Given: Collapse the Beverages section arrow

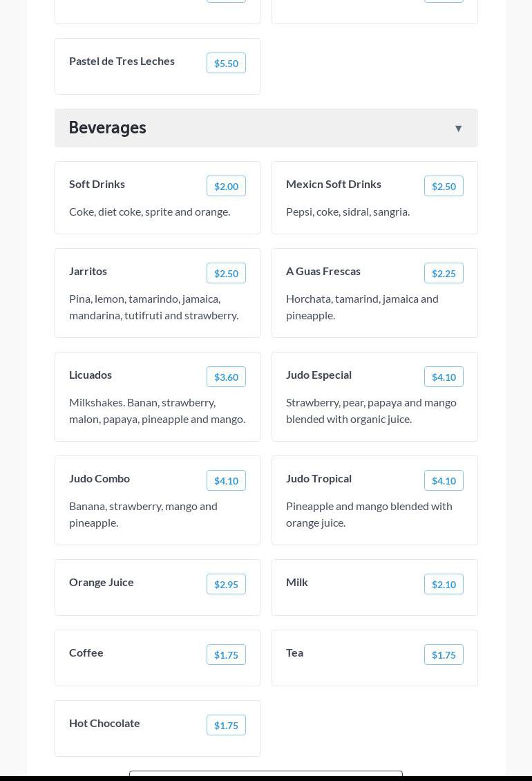Looking at the screenshot, I should pos(458,129).
